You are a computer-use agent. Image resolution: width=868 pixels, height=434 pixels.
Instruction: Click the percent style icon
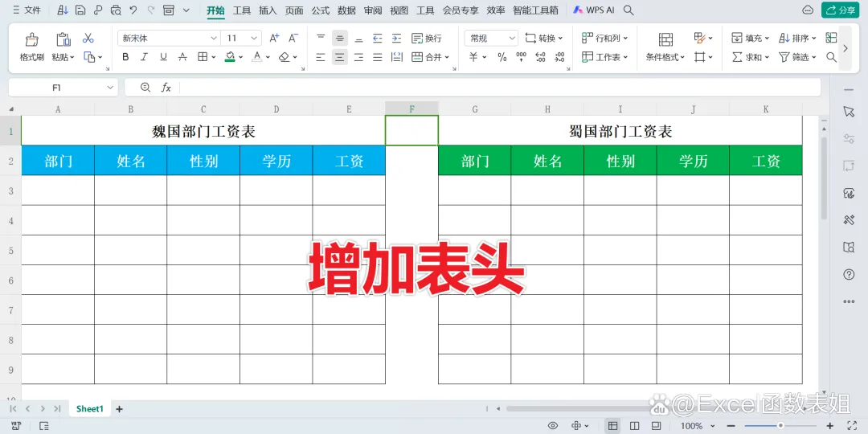(x=502, y=57)
